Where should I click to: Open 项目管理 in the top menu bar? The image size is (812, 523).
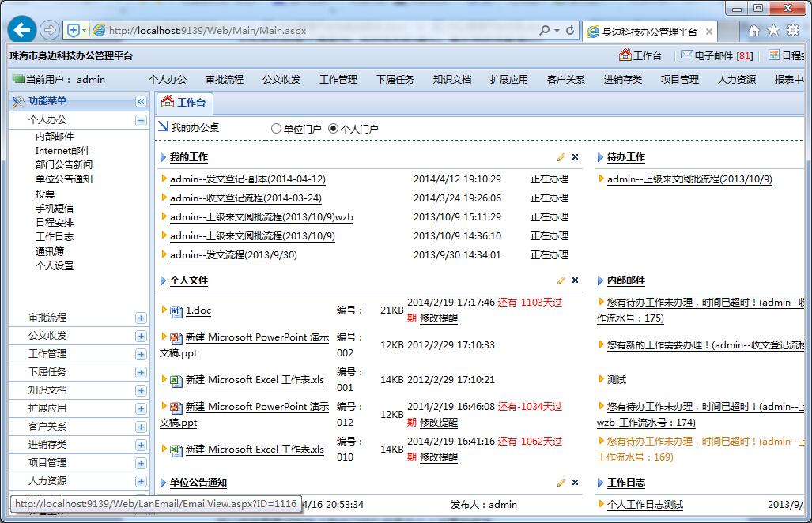point(680,79)
